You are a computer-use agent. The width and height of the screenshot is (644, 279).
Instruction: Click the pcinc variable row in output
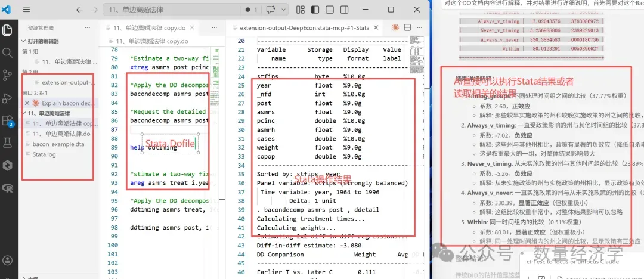point(311,121)
